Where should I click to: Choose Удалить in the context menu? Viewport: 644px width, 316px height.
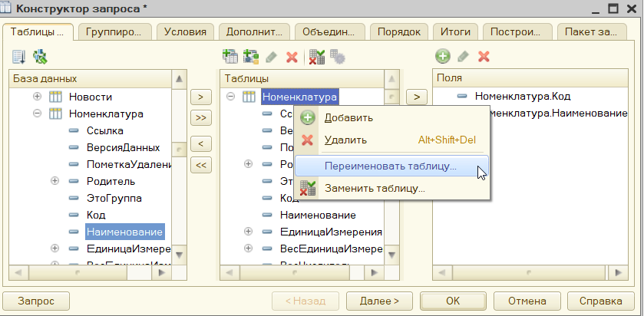click(391, 140)
